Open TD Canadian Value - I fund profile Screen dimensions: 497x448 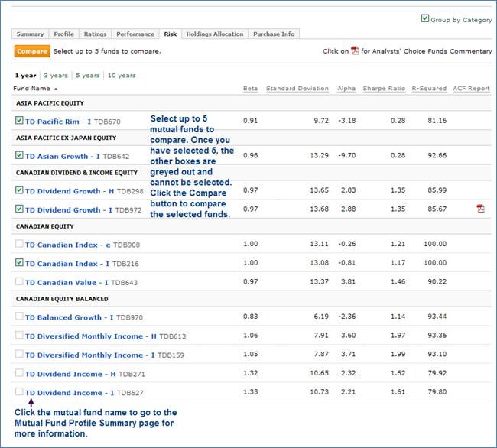click(x=67, y=283)
